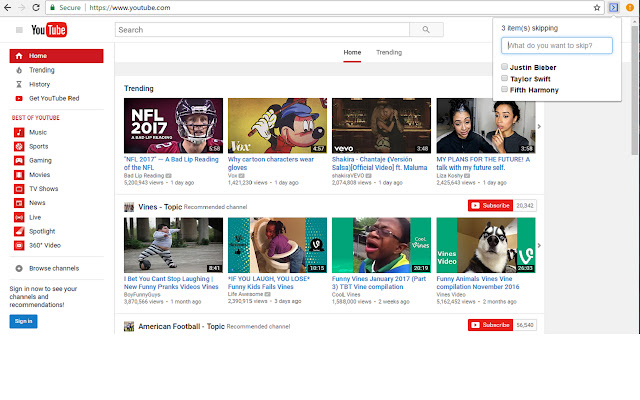Open Shakira - Chantaje video title
The height and width of the screenshot is (400, 640).
click(380, 163)
